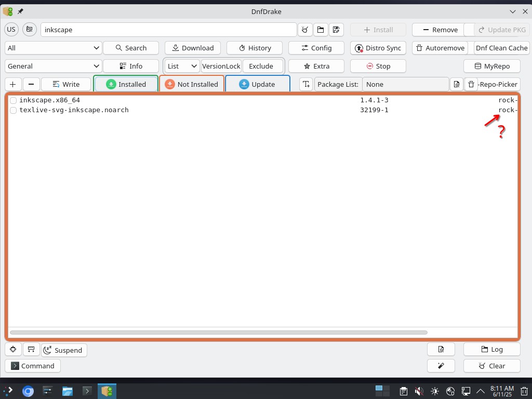Screen dimensions: 532x399
Task: Open the clipboard tray icon
Action: [x=403, y=391]
